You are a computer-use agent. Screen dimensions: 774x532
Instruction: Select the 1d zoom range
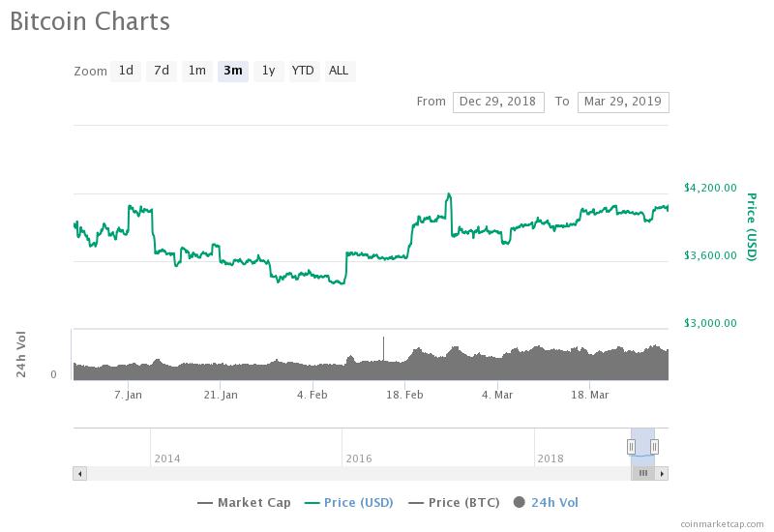pyautogui.click(x=126, y=71)
